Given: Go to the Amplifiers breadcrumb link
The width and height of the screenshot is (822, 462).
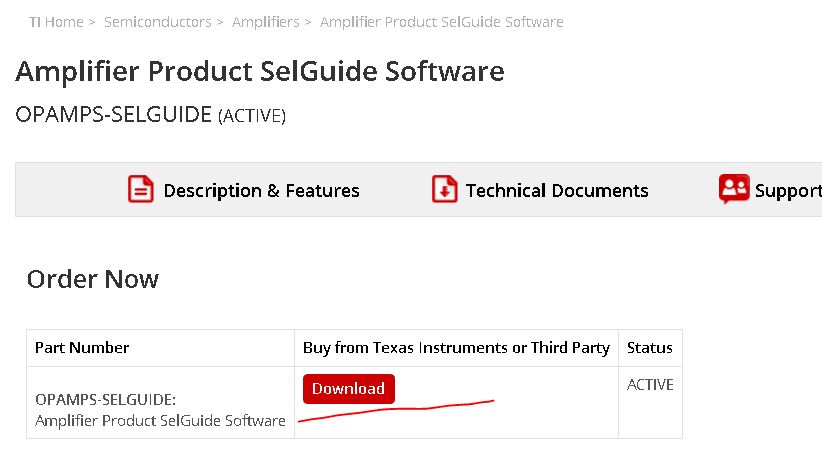Looking at the screenshot, I should coord(265,21).
